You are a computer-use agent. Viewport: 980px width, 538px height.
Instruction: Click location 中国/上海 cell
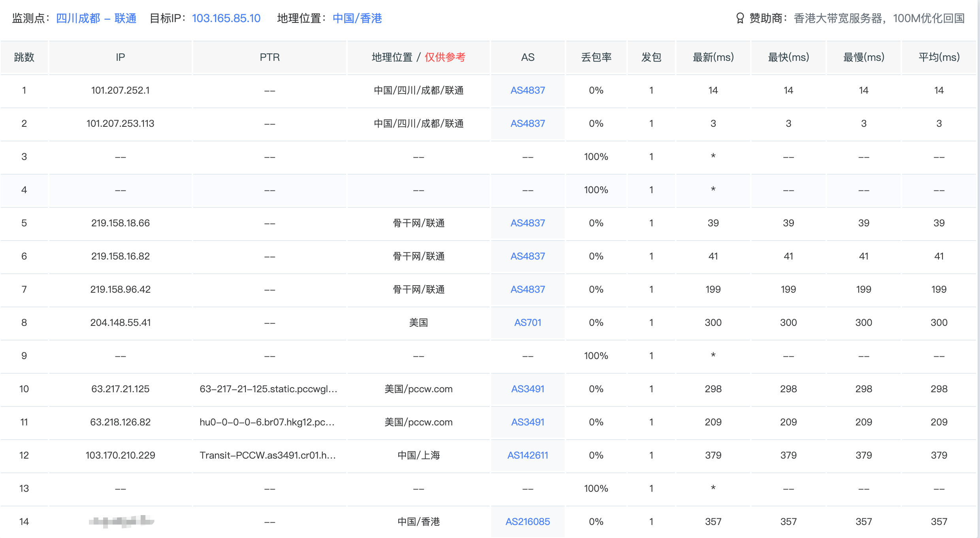(x=418, y=455)
